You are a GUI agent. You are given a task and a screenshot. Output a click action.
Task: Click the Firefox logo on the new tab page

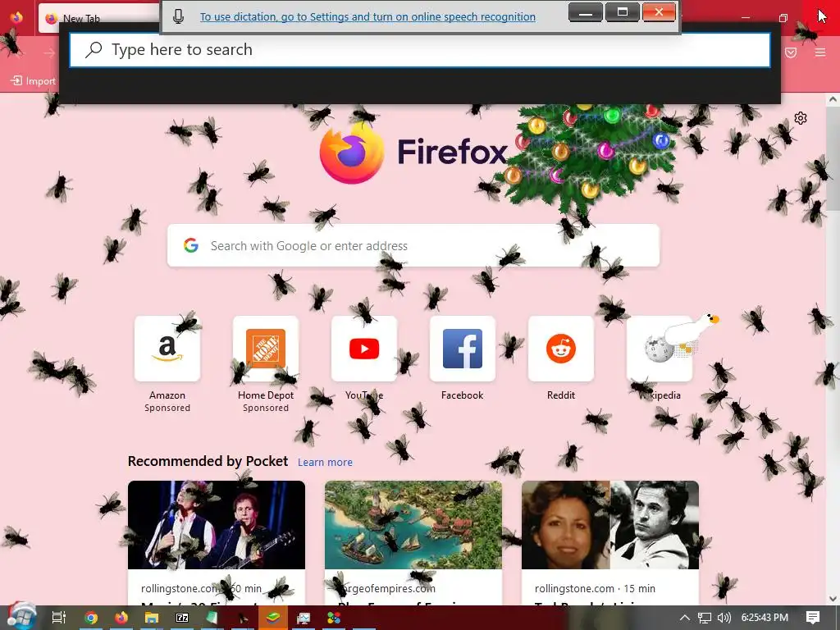(351, 153)
